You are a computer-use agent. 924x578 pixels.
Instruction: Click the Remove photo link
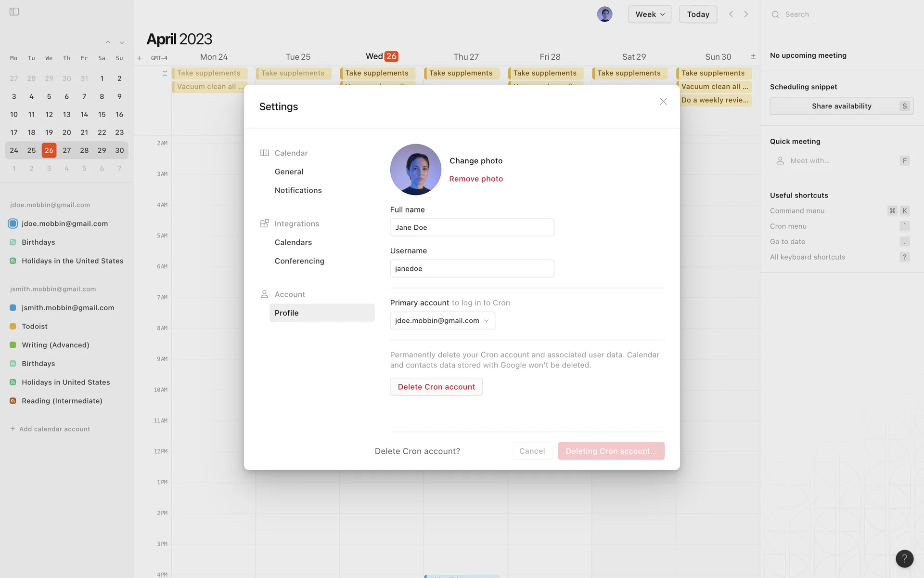click(x=475, y=179)
